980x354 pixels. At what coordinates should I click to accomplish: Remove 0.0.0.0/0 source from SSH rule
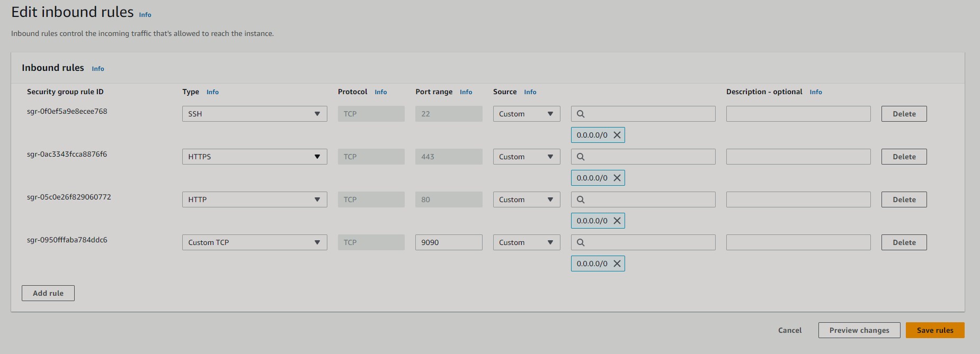pos(617,135)
